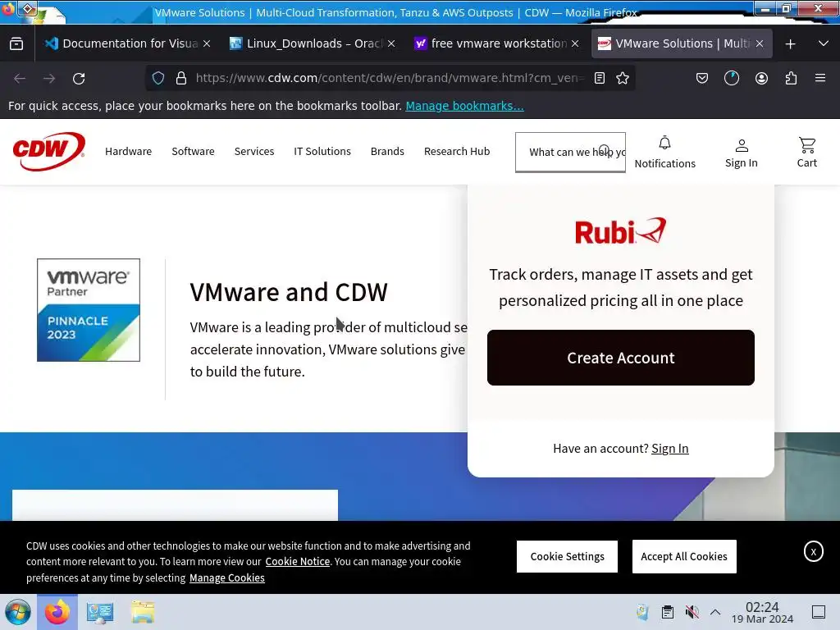Open Manage Cookies link
Viewport: 840px width, 630px height.
coord(226,578)
